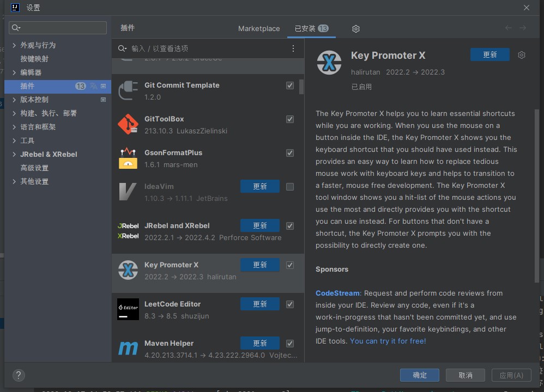This screenshot has height=392, width=544.
Task: Expand the 编辑器 settings section
Action: (x=14, y=72)
